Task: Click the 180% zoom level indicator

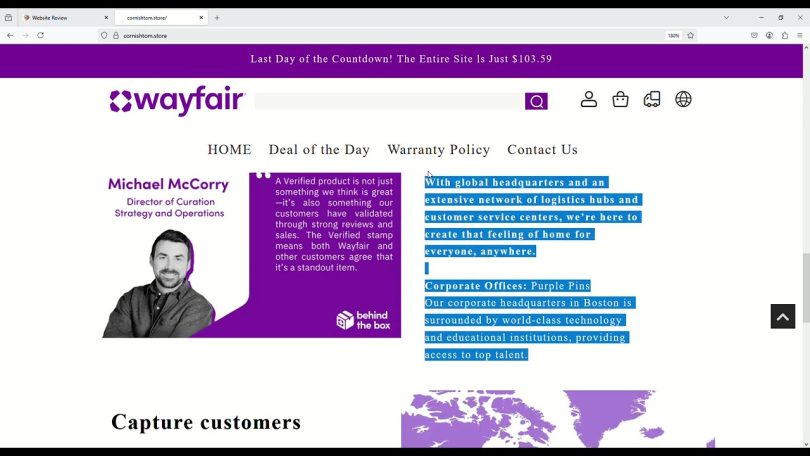Action: (x=673, y=36)
